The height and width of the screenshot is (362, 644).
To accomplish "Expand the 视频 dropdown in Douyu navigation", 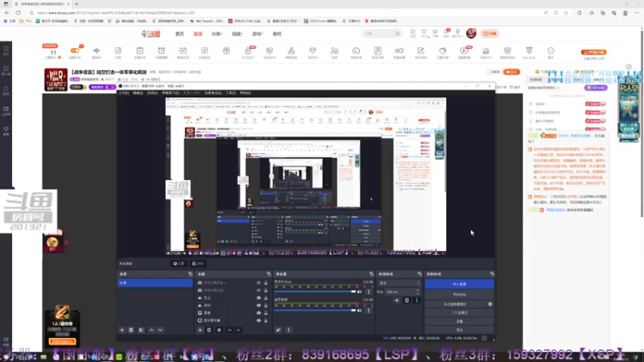I will point(237,34).
